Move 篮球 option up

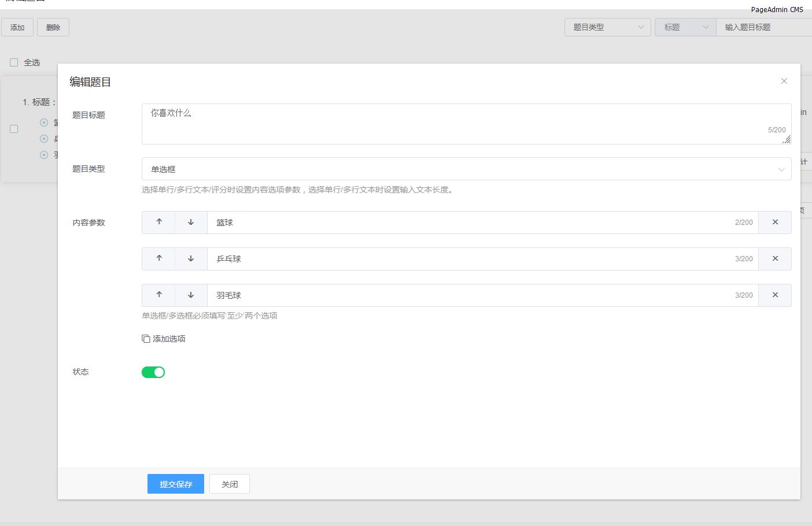159,223
